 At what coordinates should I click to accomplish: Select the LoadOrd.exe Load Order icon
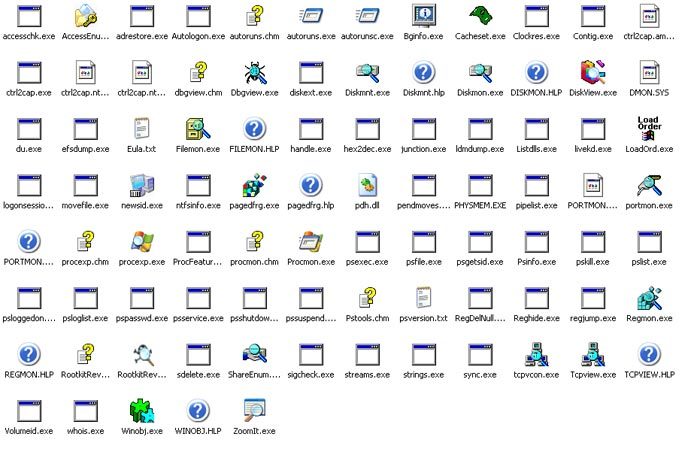point(649,129)
